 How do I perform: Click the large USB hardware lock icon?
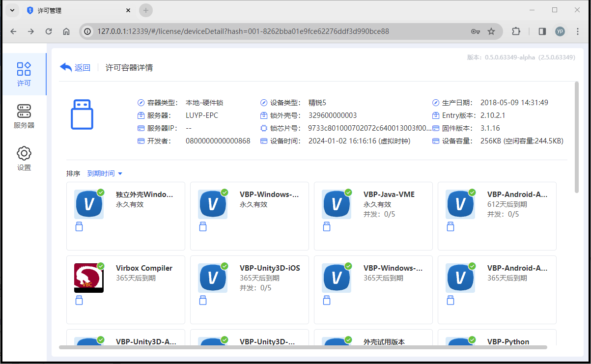(x=82, y=114)
